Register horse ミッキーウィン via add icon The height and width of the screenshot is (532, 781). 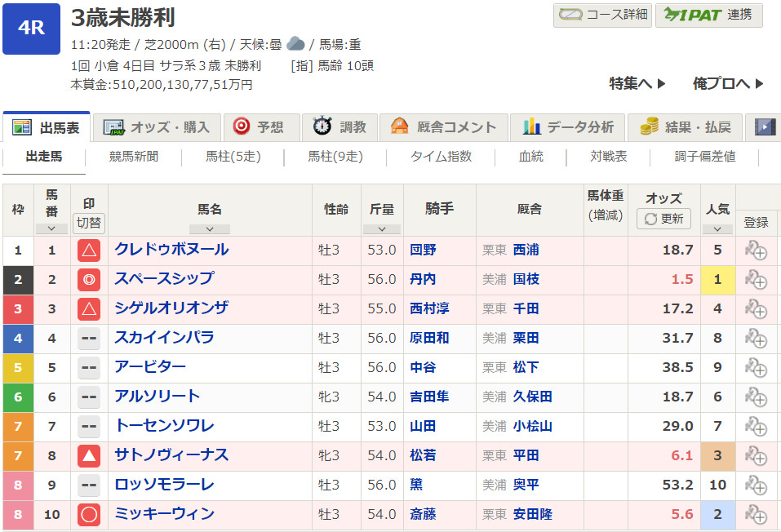(x=756, y=515)
